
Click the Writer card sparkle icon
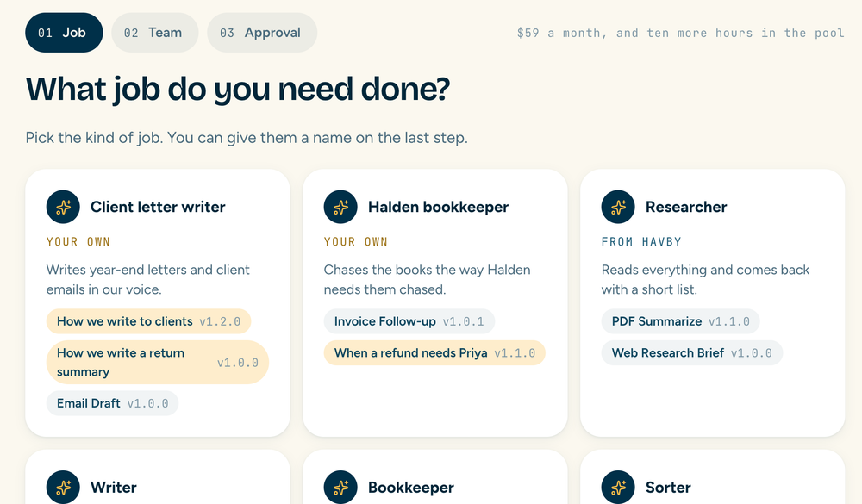(63, 487)
